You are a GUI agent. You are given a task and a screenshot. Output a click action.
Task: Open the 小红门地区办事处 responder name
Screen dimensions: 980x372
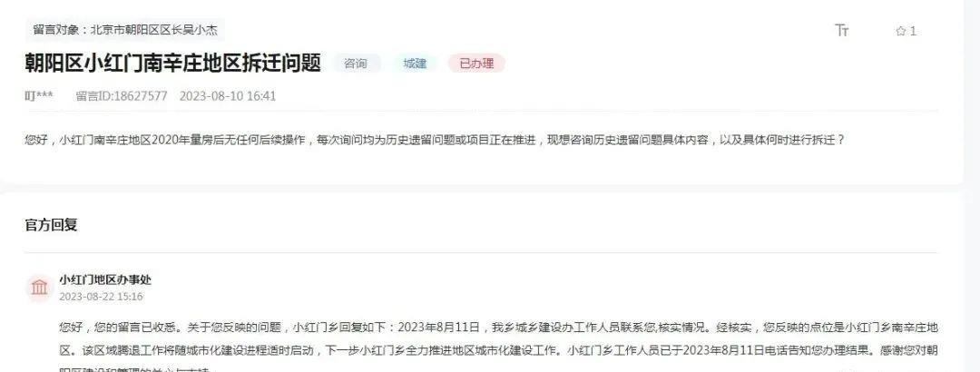point(105,279)
